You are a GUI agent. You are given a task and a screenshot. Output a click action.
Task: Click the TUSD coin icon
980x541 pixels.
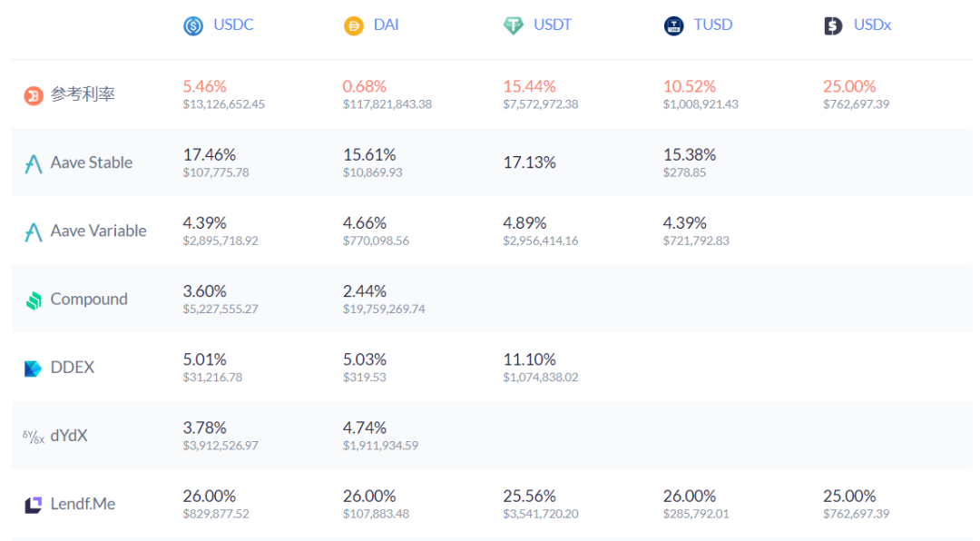coord(672,25)
